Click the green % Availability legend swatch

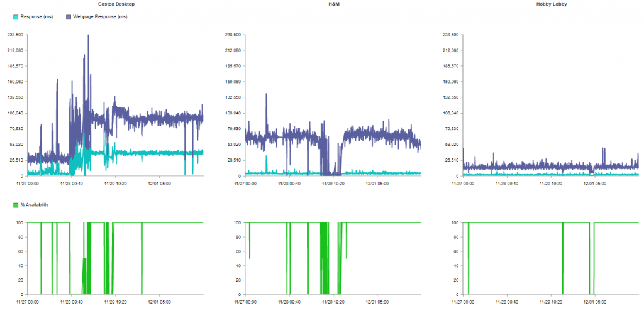point(16,205)
